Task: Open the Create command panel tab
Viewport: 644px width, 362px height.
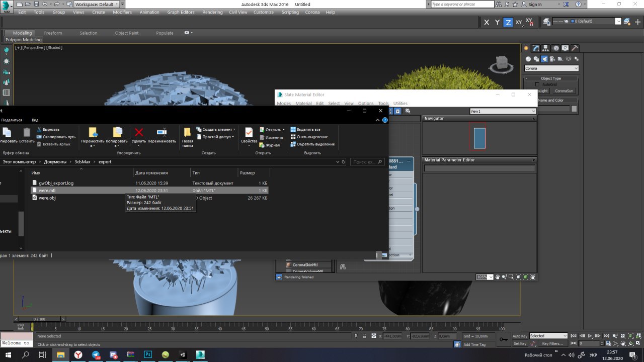Action: click(x=526, y=48)
